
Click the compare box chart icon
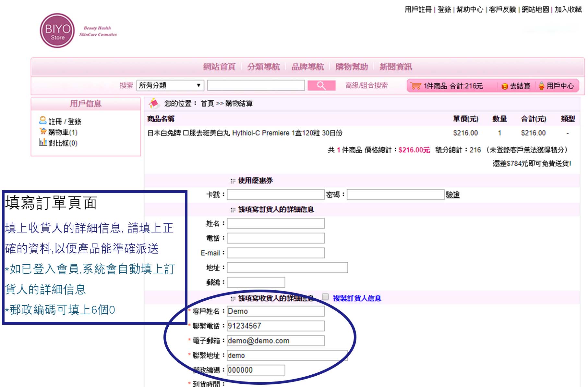(x=43, y=142)
